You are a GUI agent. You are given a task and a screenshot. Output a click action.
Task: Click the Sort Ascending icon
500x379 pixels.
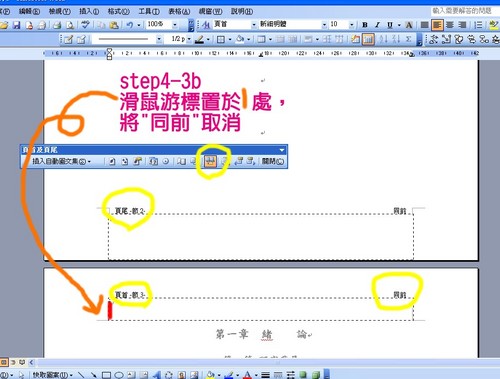tap(384, 39)
